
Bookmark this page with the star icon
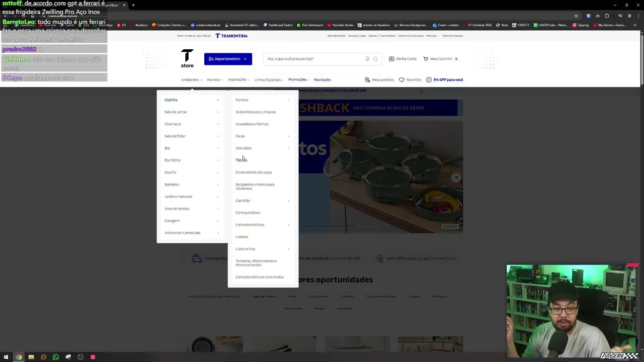576,16
